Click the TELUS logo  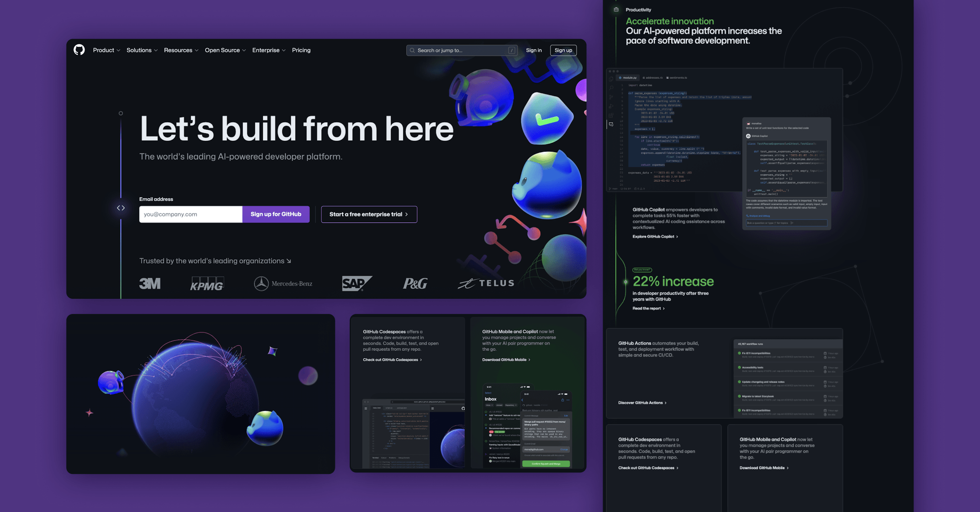click(486, 283)
